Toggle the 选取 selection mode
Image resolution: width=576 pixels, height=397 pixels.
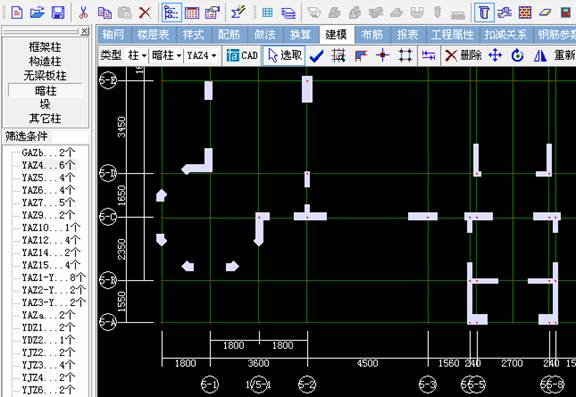(284, 55)
